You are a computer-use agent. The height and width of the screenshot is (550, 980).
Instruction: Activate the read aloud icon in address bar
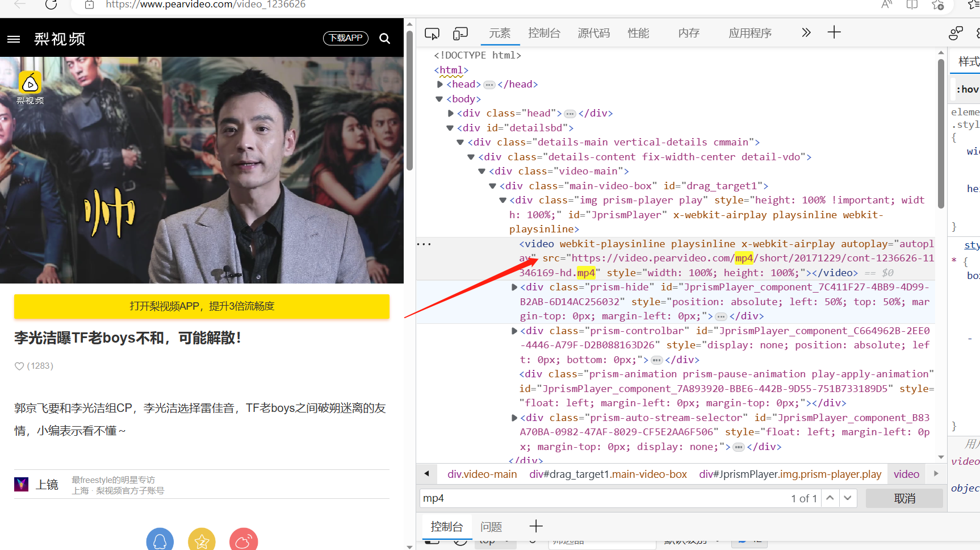point(887,5)
